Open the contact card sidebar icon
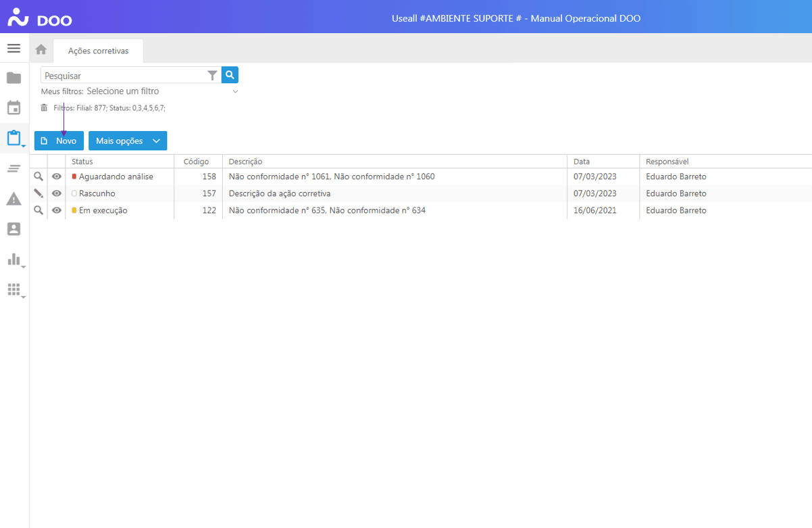The image size is (812, 528). point(14,229)
